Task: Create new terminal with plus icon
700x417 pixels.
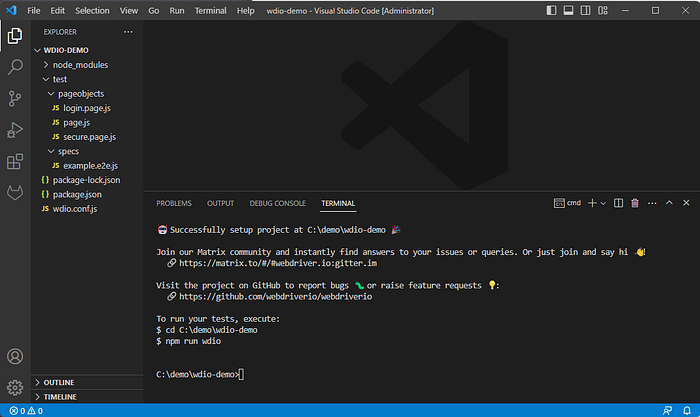Action: pos(592,203)
